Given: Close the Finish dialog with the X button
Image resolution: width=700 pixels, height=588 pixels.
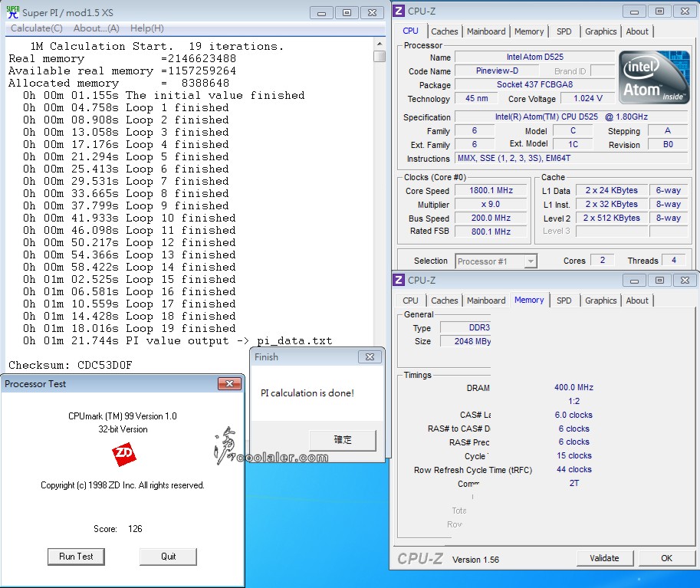Looking at the screenshot, I should click(x=370, y=356).
